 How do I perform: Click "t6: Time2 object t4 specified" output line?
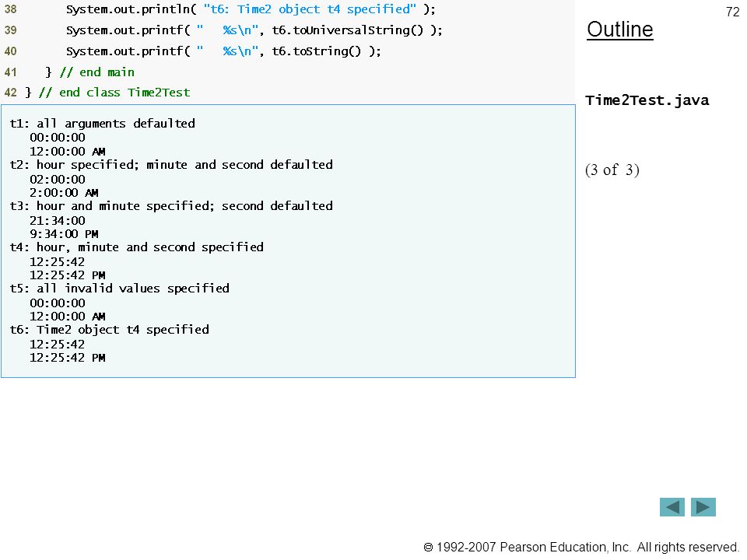(x=110, y=330)
